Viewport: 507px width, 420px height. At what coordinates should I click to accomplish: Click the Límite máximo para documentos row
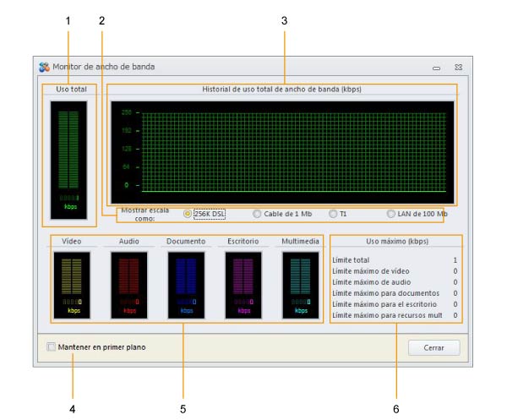pos(395,293)
